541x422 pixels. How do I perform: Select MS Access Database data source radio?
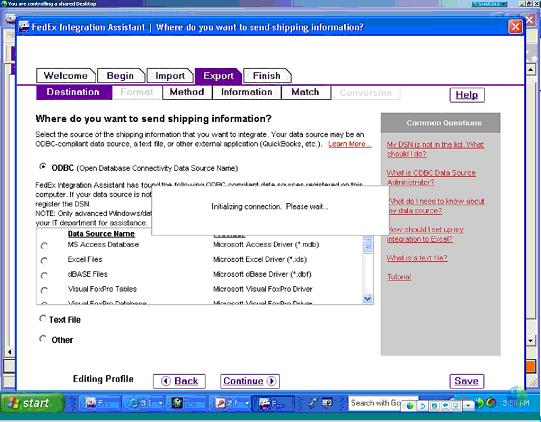tap(44, 246)
